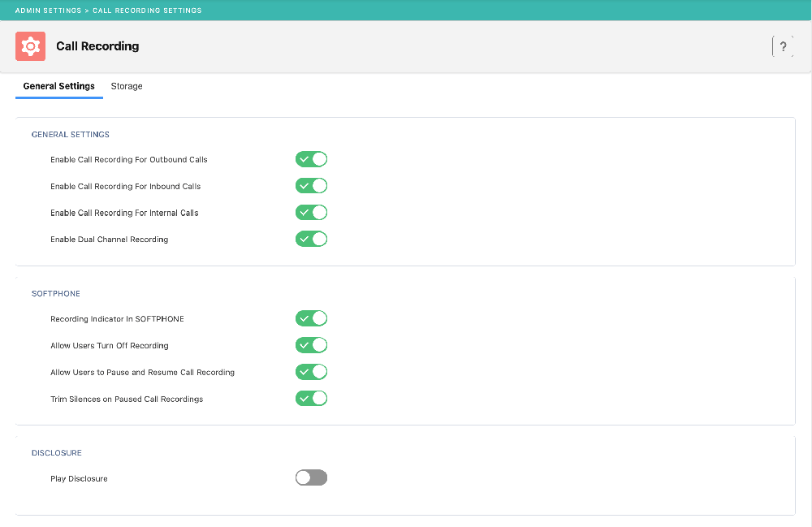Switch to the Storage tab
The width and height of the screenshot is (812, 527).
click(127, 86)
